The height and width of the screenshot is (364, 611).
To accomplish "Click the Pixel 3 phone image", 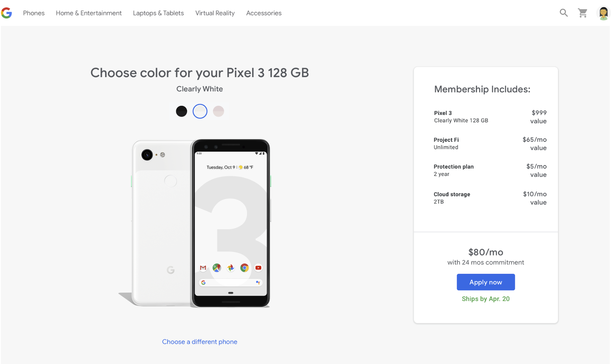I will [x=200, y=223].
